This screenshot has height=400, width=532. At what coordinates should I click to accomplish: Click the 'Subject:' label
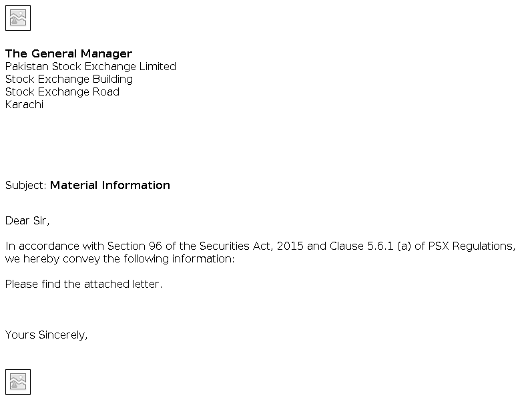(26, 185)
